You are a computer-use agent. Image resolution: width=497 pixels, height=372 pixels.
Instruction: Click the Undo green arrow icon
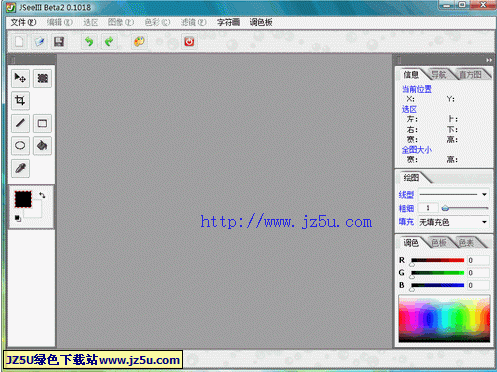click(89, 42)
